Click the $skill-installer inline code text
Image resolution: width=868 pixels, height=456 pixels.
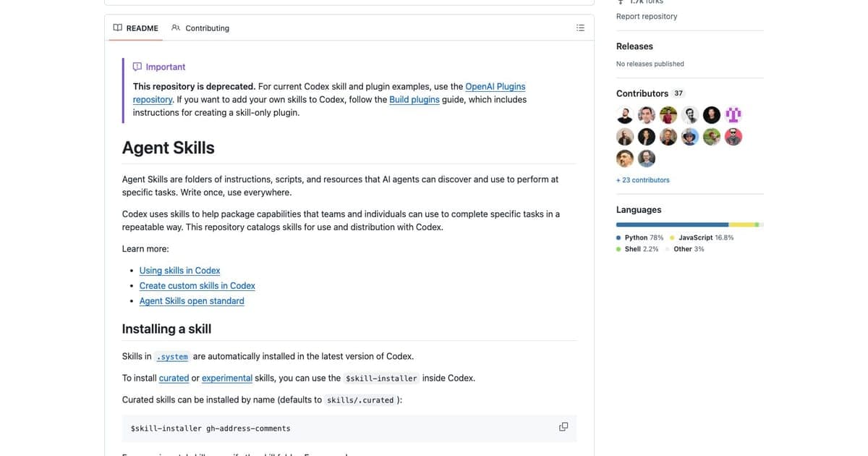tap(381, 379)
